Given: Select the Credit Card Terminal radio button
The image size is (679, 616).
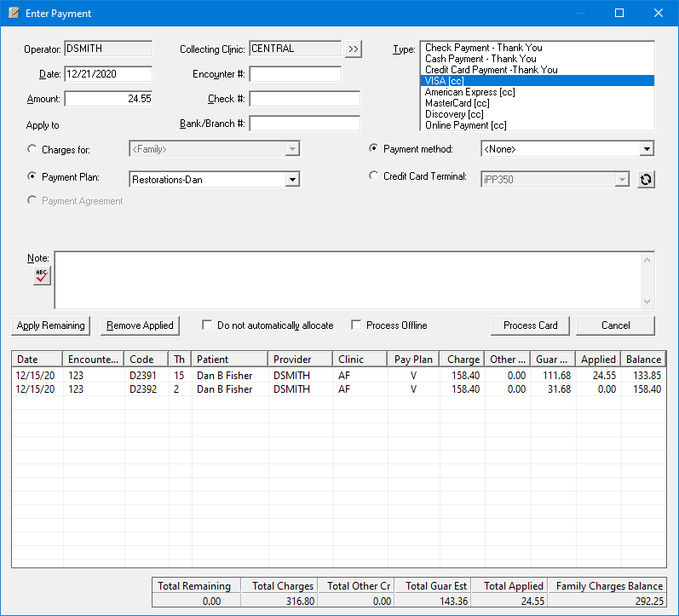Looking at the screenshot, I should tap(373, 176).
